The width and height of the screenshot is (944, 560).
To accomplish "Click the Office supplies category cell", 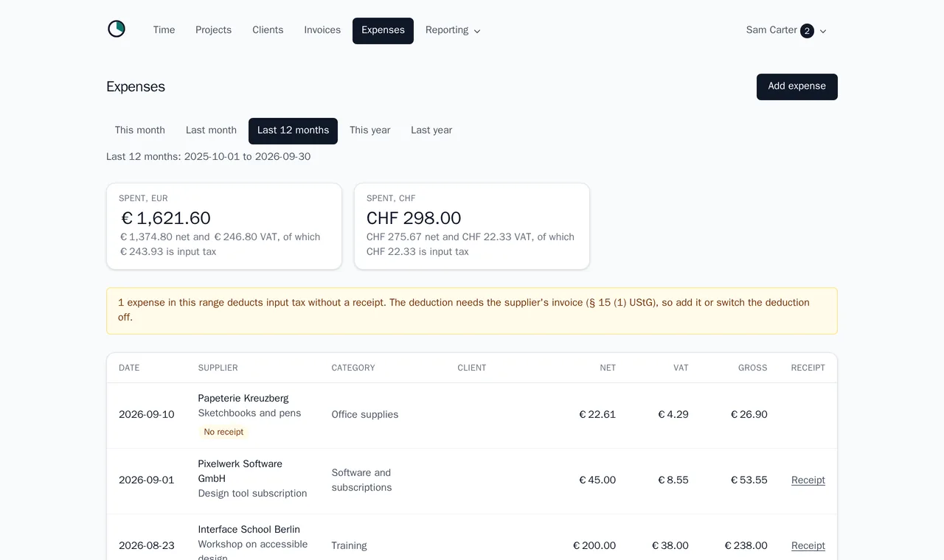I will (365, 415).
